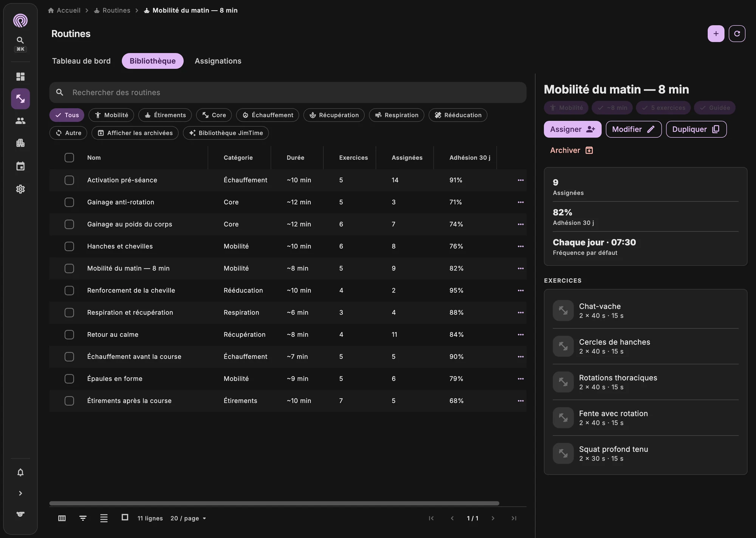
Task: Click the Dupliquer button
Action: [696, 129]
